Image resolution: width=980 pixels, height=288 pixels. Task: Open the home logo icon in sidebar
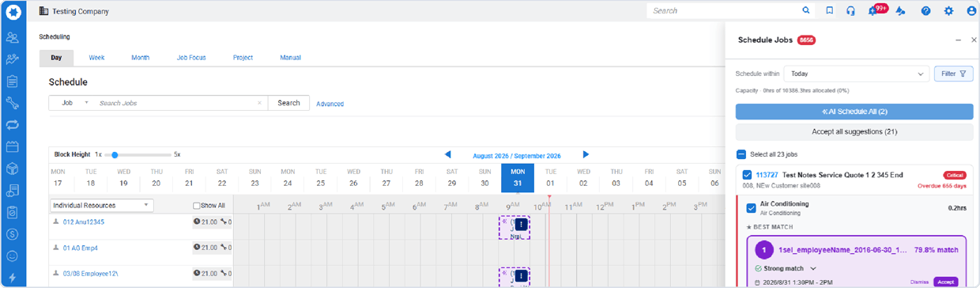(13, 12)
